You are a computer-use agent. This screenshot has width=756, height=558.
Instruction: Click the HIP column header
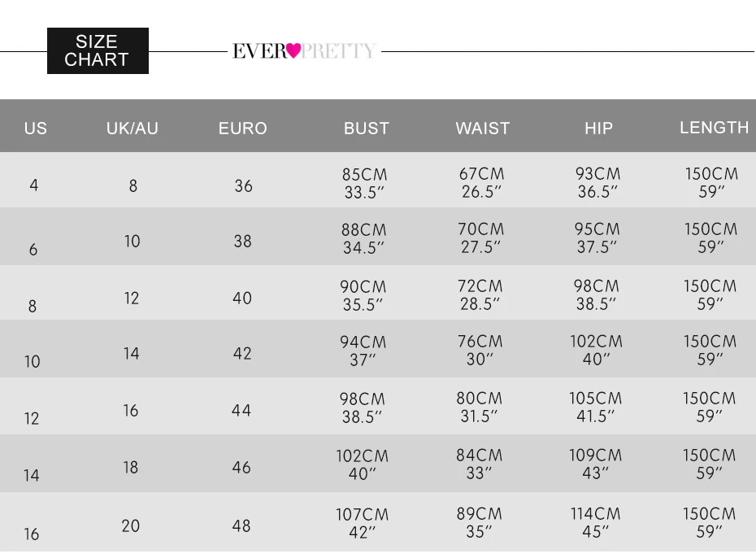pos(598,128)
